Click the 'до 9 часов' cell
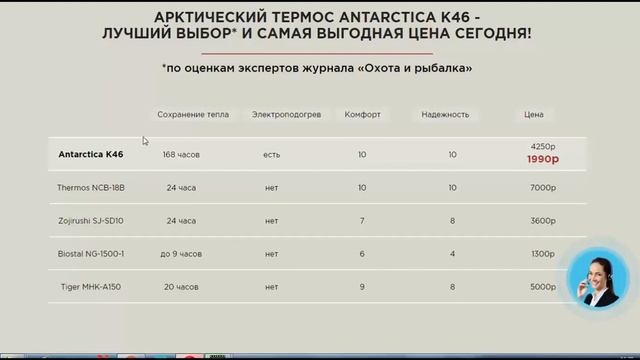640x360 pixels. coord(181,254)
